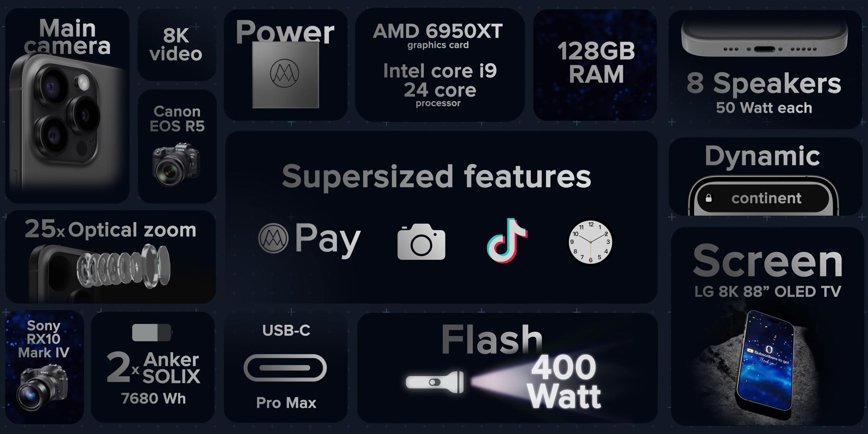This screenshot has width=868, height=434.
Task: Click the logo beside Pay
Action: 273,238
